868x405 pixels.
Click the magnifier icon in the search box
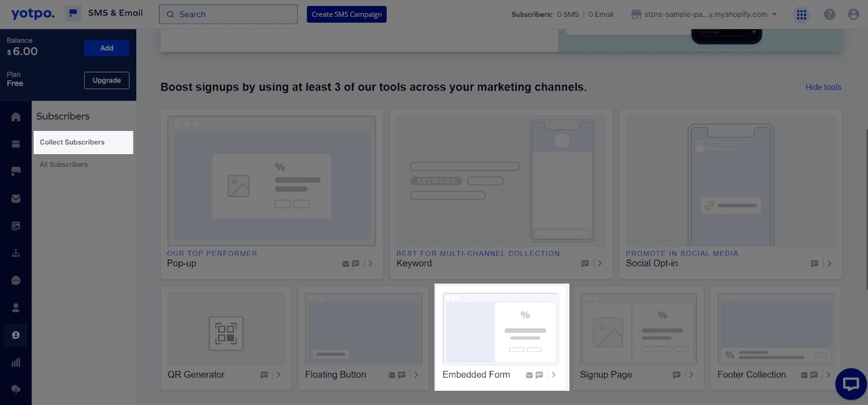[170, 15]
